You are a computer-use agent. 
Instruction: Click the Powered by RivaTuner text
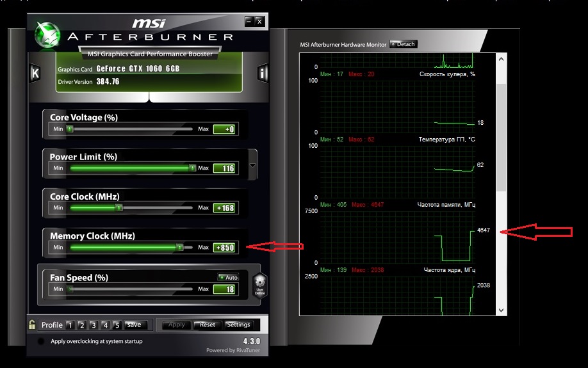point(233,350)
